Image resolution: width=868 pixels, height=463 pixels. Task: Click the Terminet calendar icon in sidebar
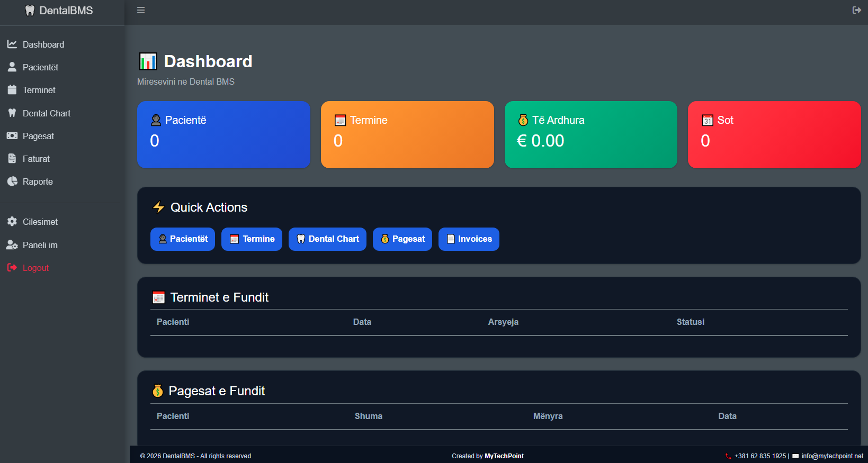[x=12, y=90]
